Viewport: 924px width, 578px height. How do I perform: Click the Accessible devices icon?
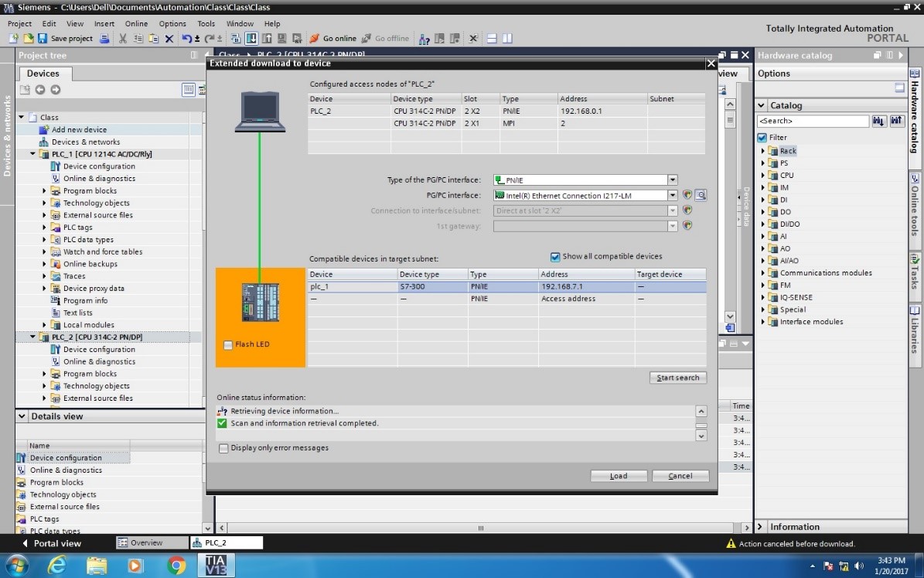coord(424,39)
